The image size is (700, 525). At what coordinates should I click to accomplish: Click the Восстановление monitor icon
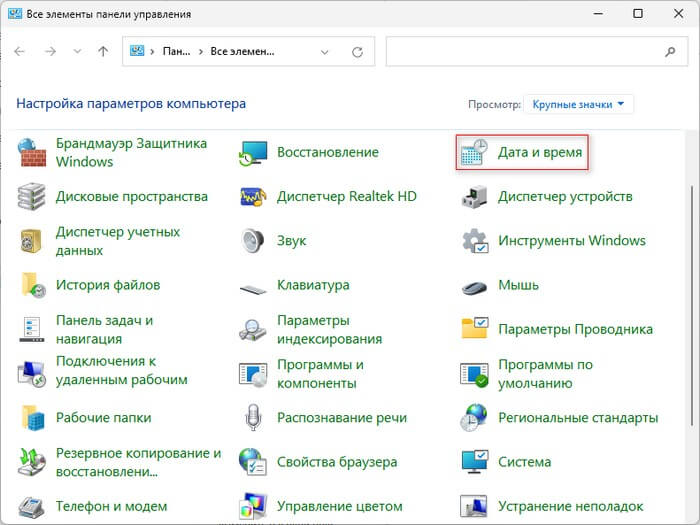pyautogui.click(x=253, y=153)
